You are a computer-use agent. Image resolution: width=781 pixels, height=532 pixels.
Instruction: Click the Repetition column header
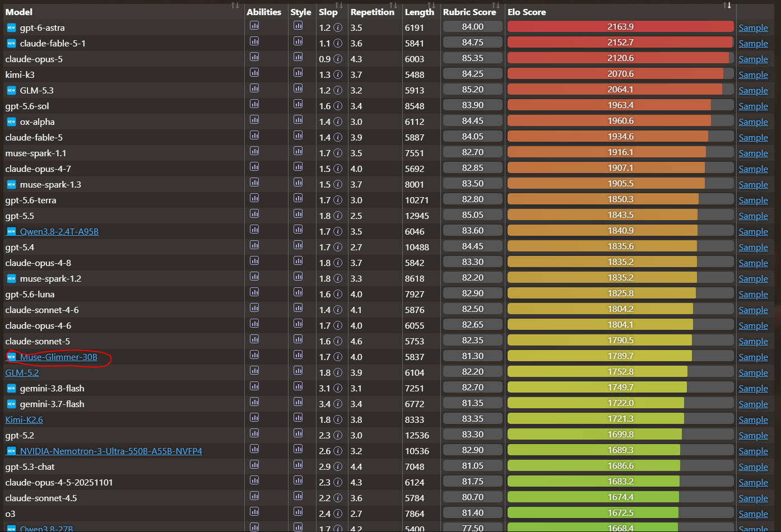(373, 12)
